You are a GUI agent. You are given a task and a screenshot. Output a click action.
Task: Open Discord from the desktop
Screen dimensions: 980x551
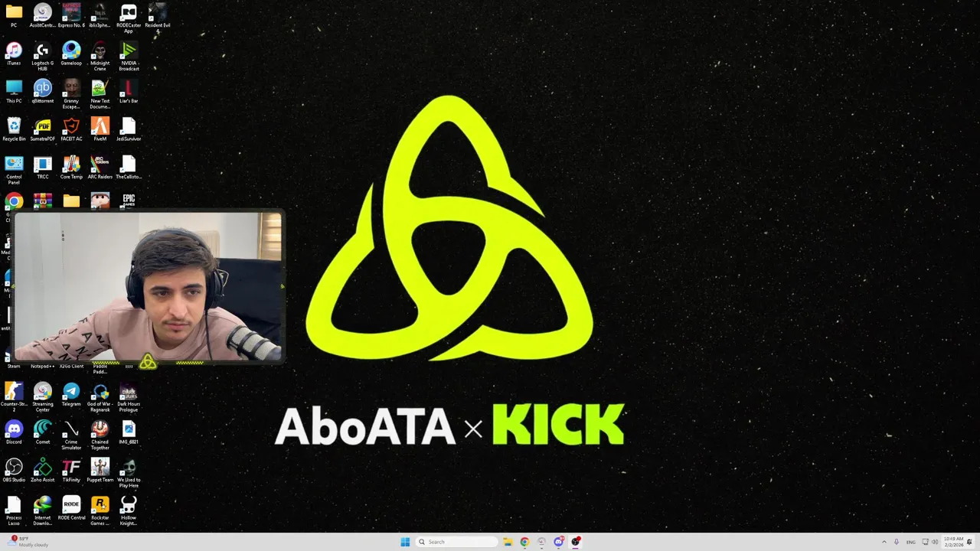pyautogui.click(x=14, y=432)
